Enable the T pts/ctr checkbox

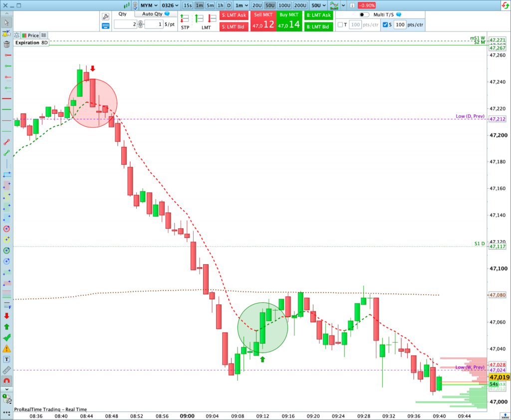click(x=340, y=24)
